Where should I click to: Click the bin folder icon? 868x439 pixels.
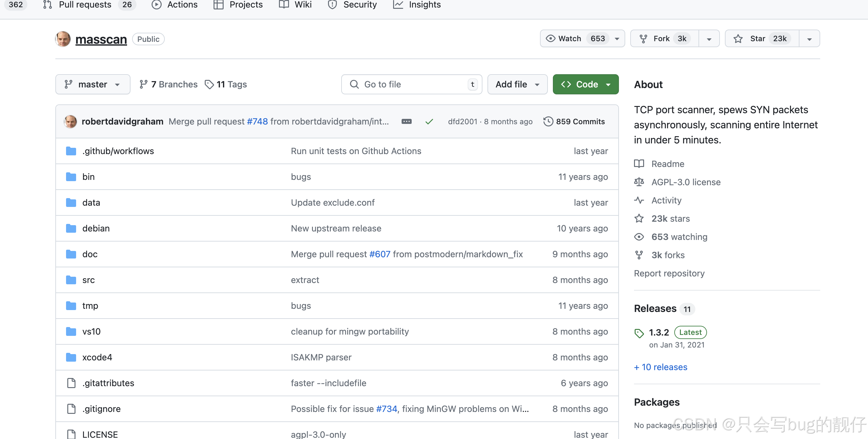pos(71,176)
